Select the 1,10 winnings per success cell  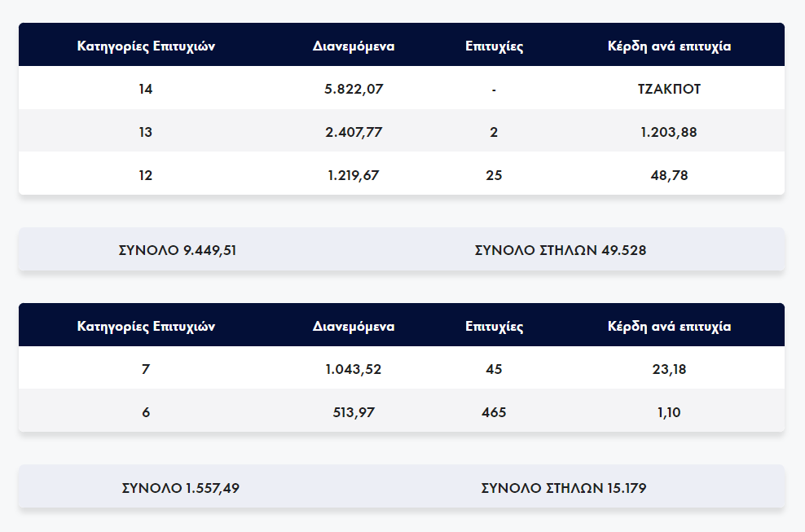pos(669,412)
